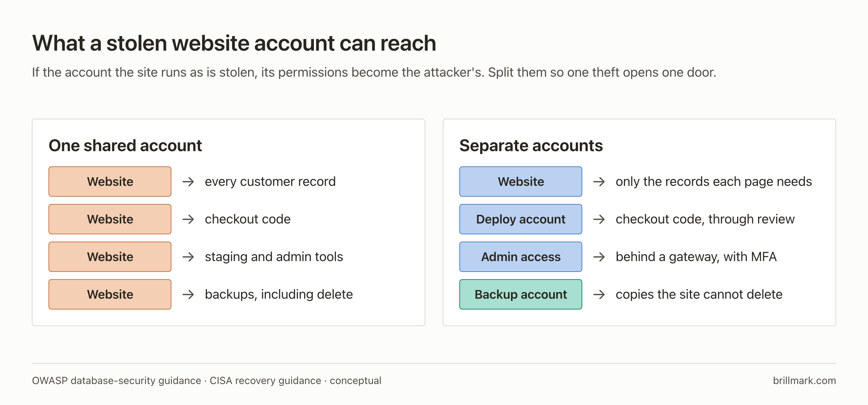Click the OWASP and CISA guidance source note
Image resolution: width=868 pixels, height=405 pixels.
tap(207, 380)
